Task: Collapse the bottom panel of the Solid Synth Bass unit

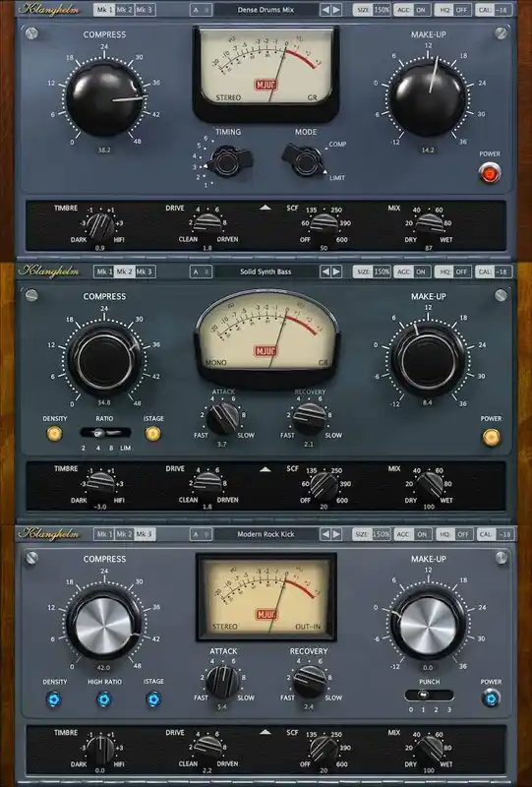Action: coord(266,469)
